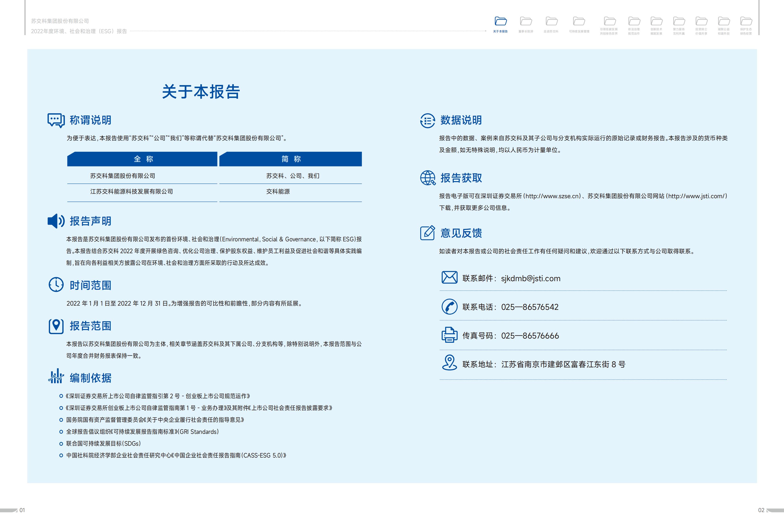
Task: Click the globe icon beside 报告获取
Action: 427,178
